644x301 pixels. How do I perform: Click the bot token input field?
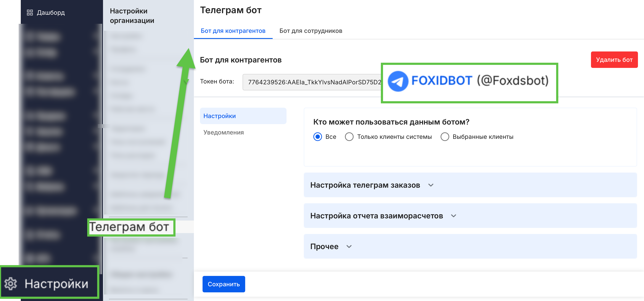[312, 82]
